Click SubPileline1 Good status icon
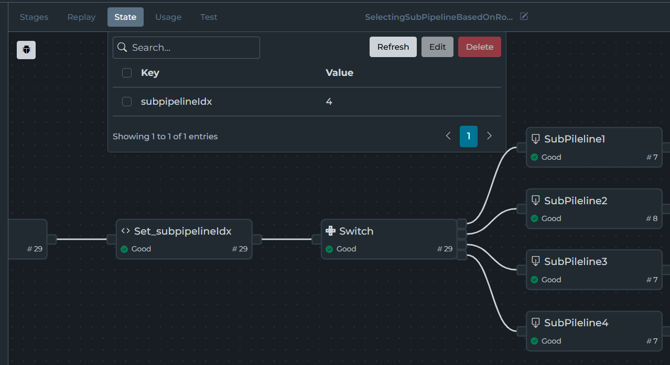 [x=534, y=157]
